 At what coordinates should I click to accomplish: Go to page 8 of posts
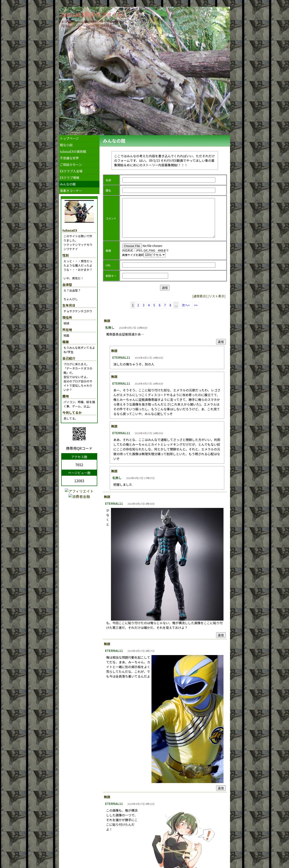coord(170,305)
